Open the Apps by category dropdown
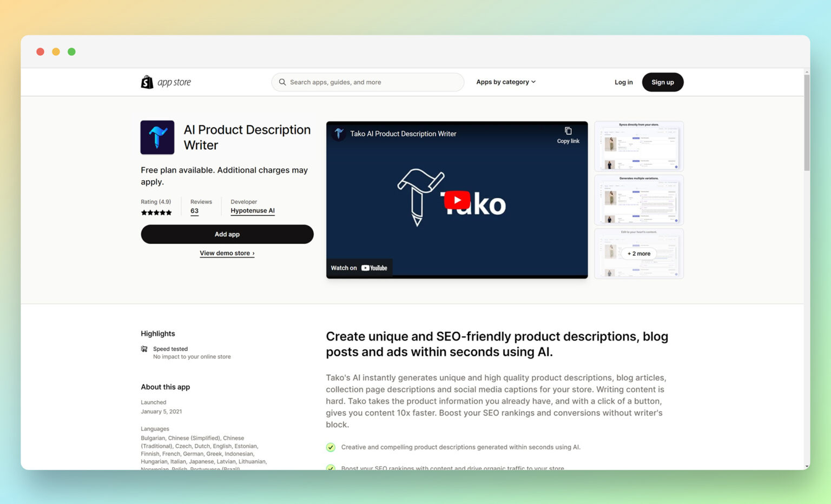Screen dimensions: 831x504 (x=505, y=82)
